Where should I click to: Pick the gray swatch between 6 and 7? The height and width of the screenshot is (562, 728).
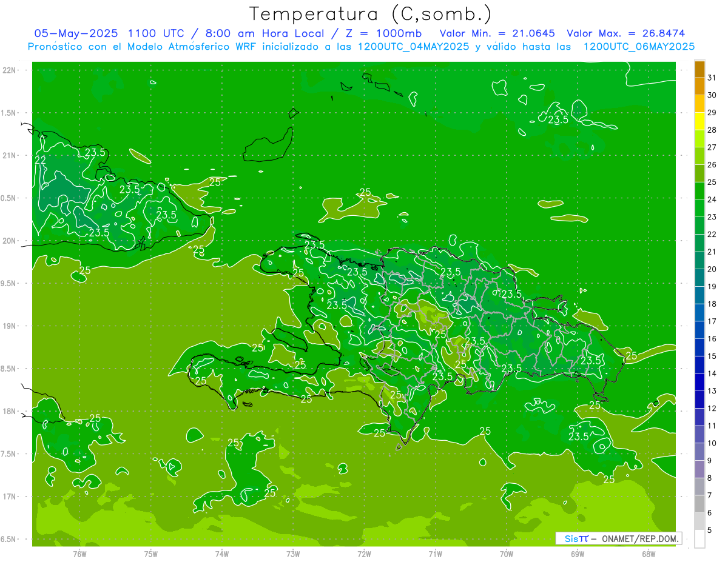(699, 504)
